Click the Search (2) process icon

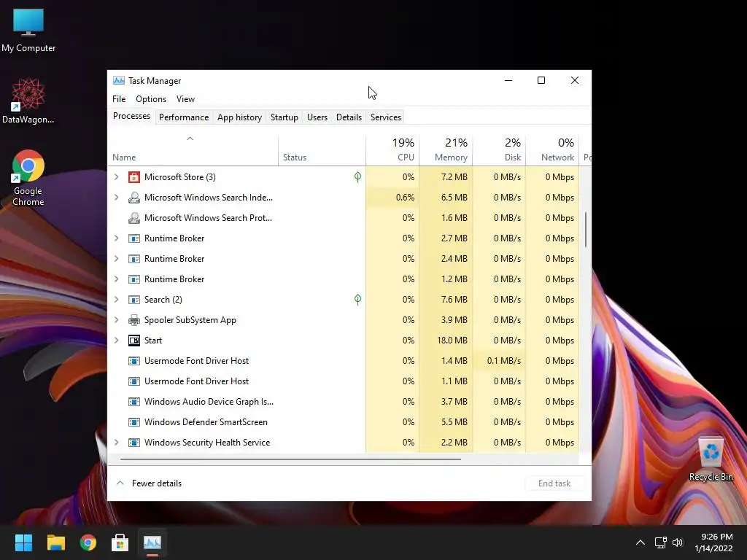pyautogui.click(x=134, y=300)
